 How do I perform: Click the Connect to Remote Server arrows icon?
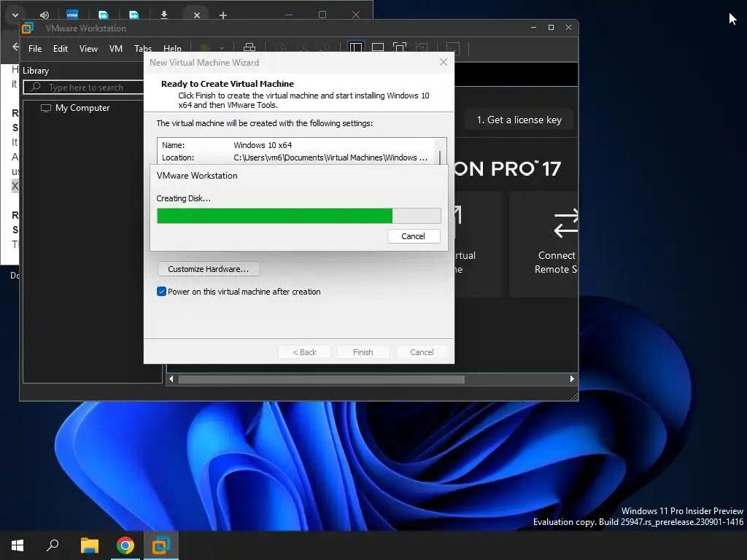click(566, 224)
